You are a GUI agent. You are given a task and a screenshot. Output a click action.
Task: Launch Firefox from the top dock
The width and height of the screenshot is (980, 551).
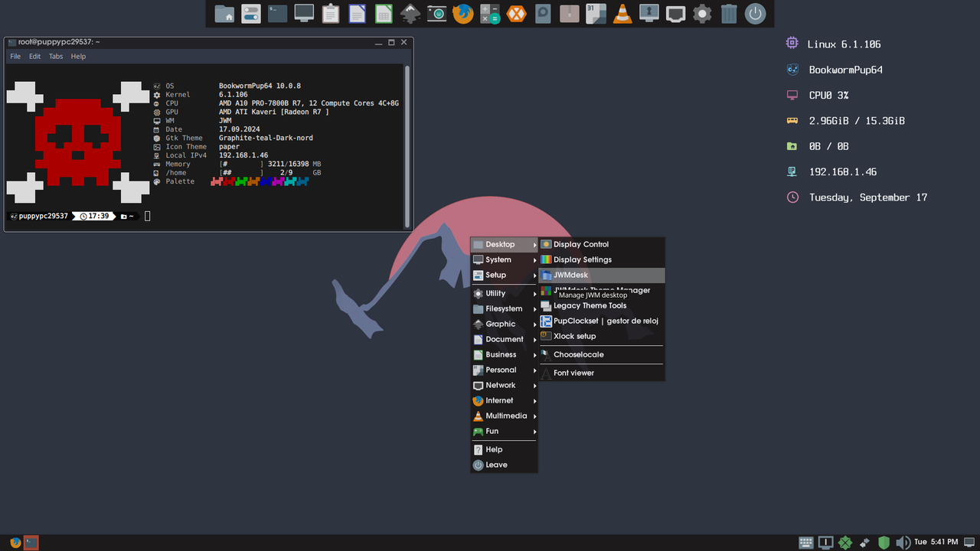463,14
